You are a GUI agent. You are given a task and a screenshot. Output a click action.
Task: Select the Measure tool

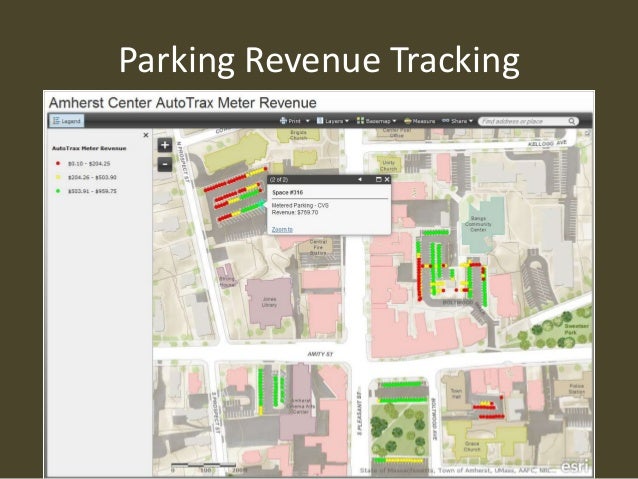[420, 121]
